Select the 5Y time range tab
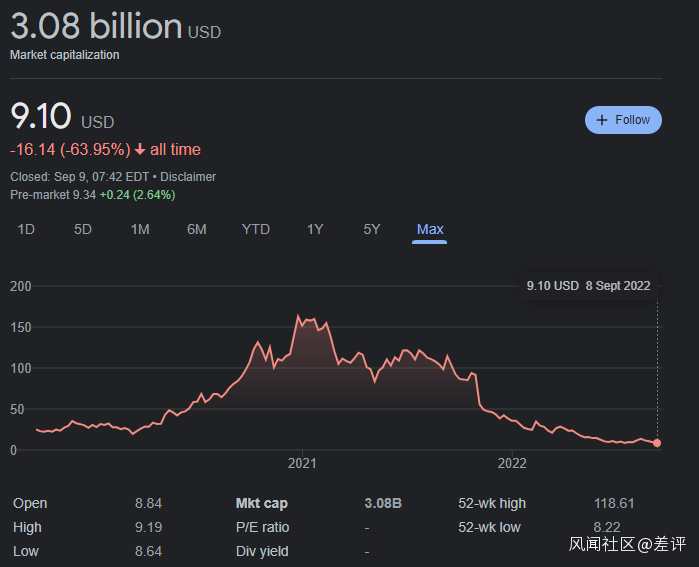 coord(372,229)
